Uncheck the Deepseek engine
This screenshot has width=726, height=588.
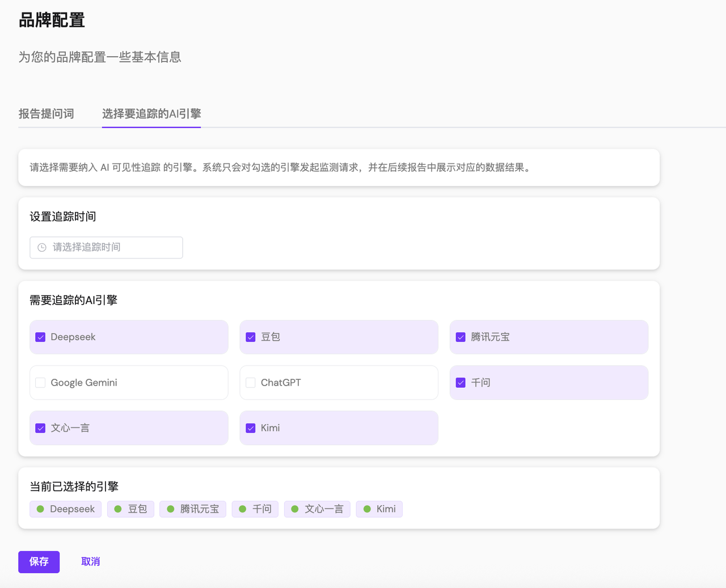pyautogui.click(x=40, y=337)
